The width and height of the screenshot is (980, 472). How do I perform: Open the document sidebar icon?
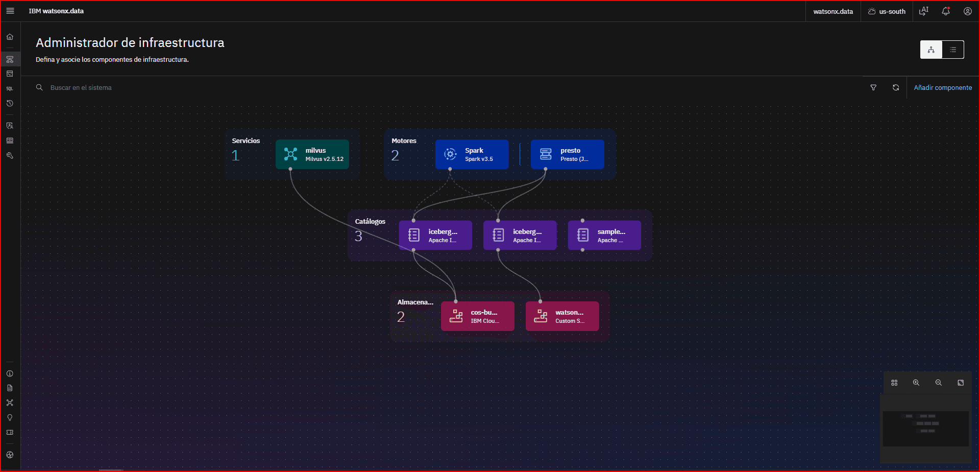(10, 388)
